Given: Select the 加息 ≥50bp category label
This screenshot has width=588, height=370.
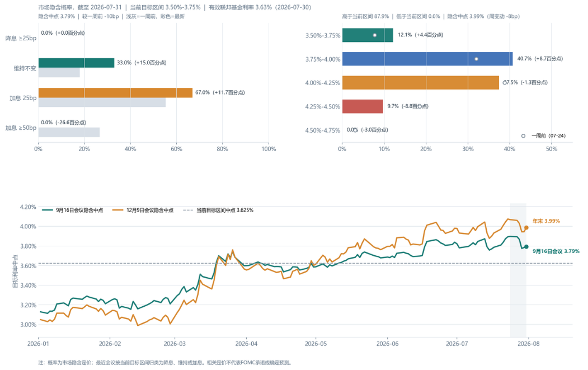Looking at the screenshot, I should point(21,128).
